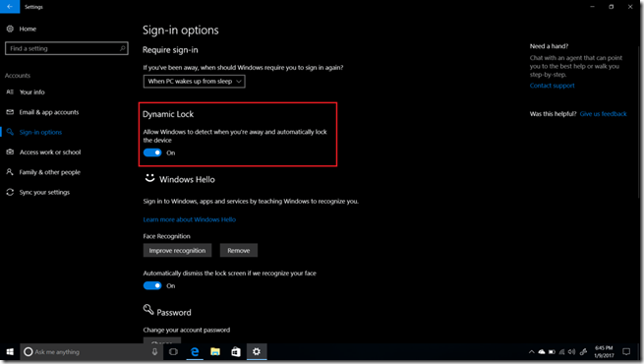Click the Settings gear taskbar icon
The height and width of the screenshot is (364, 644).
point(257,351)
